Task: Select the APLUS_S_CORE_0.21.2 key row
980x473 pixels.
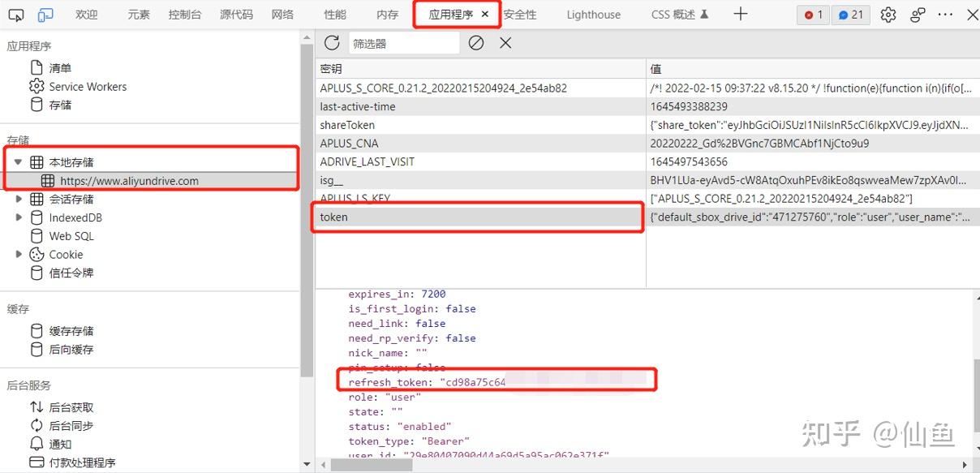Action: tap(647, 88)
